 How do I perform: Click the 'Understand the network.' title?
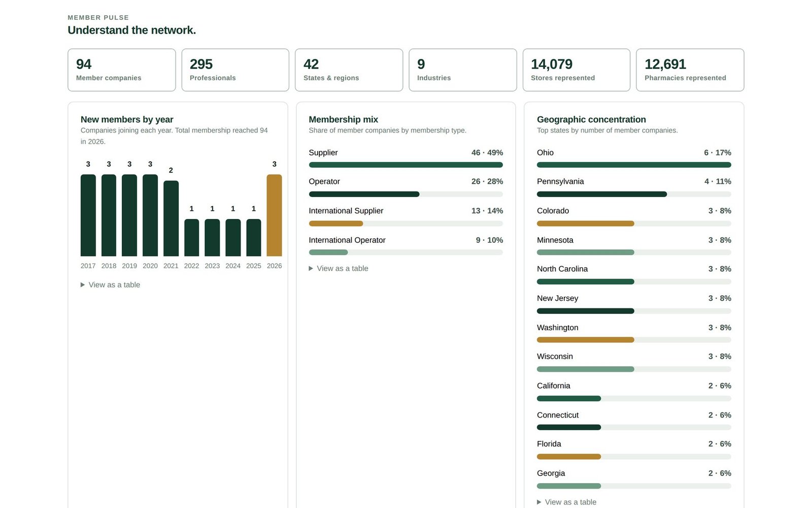point(132,30)
